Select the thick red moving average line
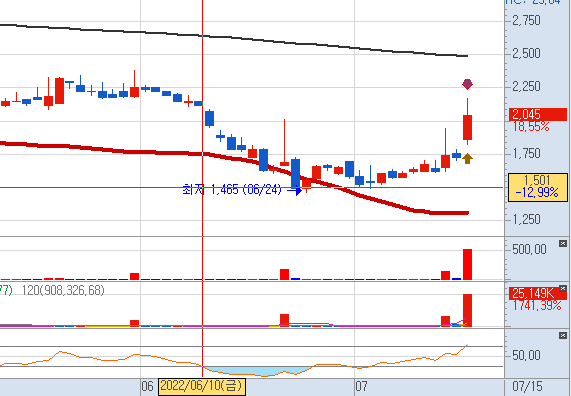The width and height of the screenshot is (571, 396). pos(234,159)
